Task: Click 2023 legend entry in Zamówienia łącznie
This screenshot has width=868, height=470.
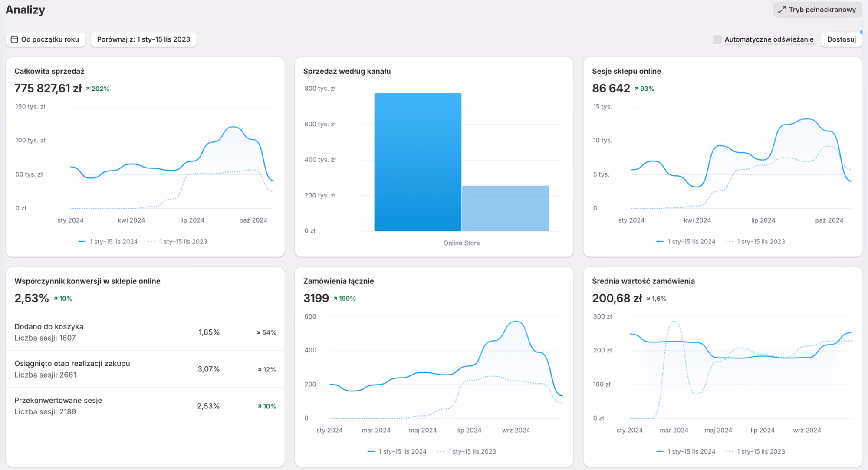Action: tap(467, 452)
